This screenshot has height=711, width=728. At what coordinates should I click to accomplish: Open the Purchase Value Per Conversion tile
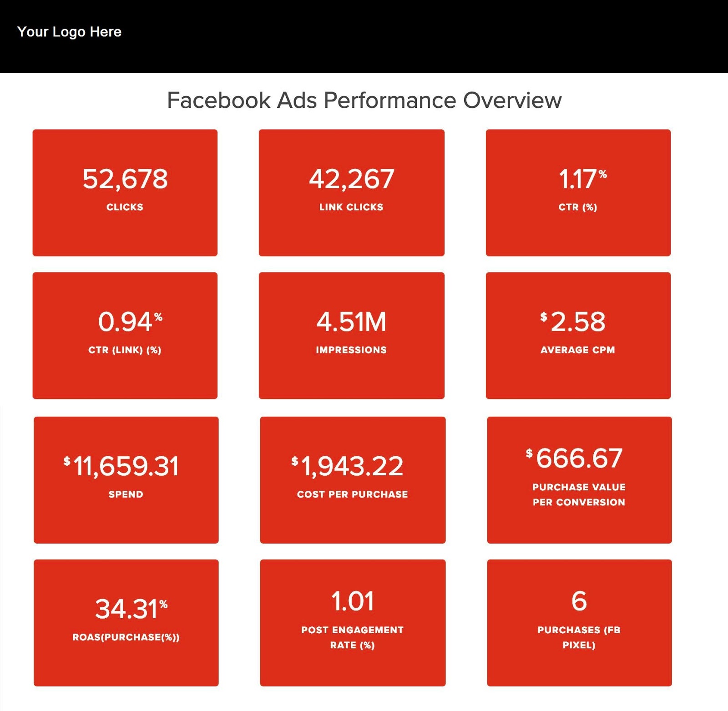578,478
